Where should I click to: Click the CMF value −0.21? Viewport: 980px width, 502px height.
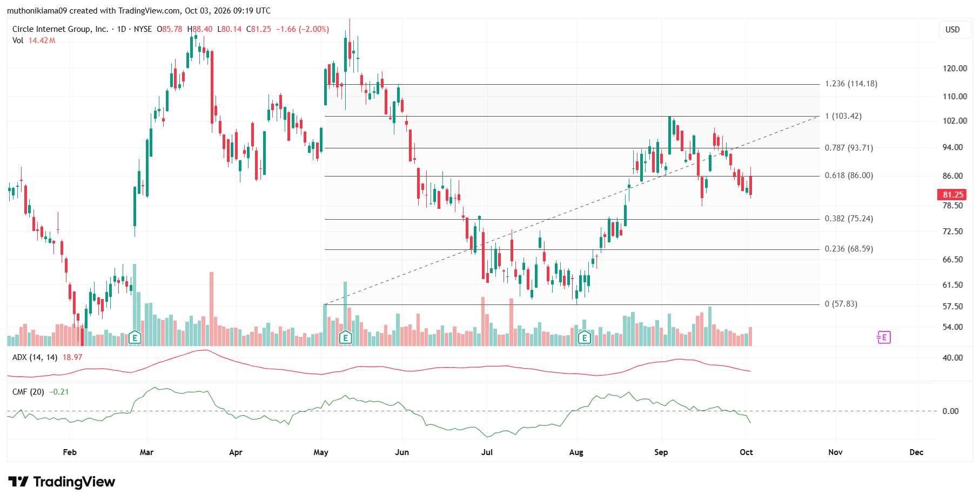click(x=59, y=392)
